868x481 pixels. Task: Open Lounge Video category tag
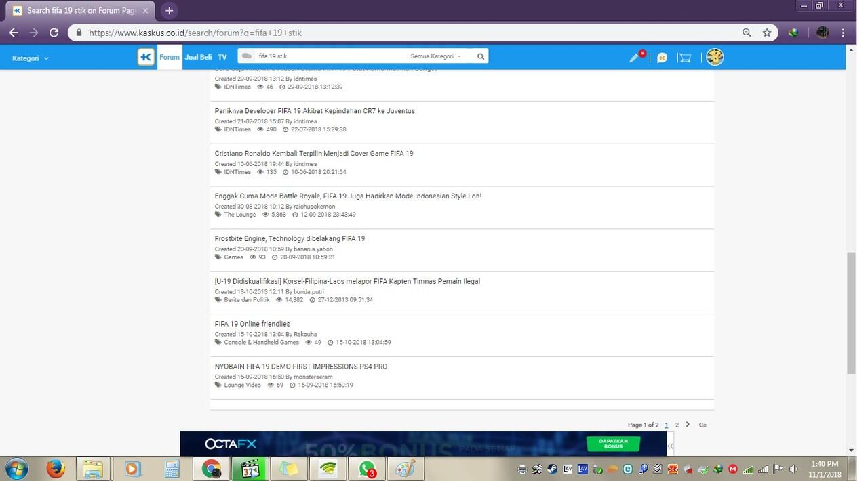click(x=242, y=385)
